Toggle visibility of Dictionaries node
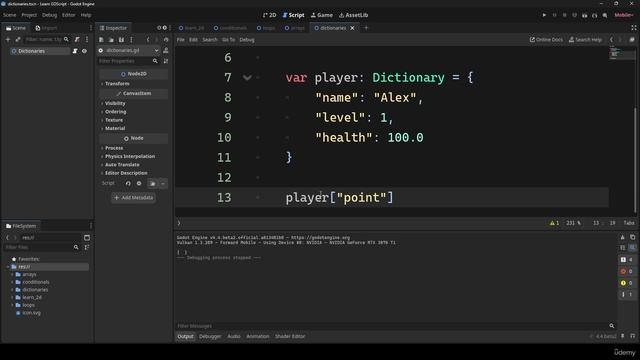The width and height of the screenshot is (640, 360). (84, 51)
